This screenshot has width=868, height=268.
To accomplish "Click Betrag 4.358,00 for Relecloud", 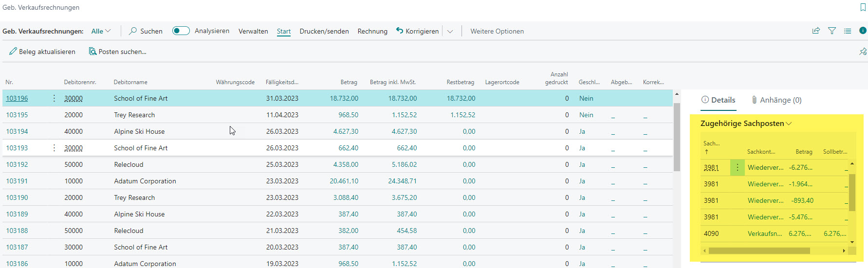I will (346, 164).
